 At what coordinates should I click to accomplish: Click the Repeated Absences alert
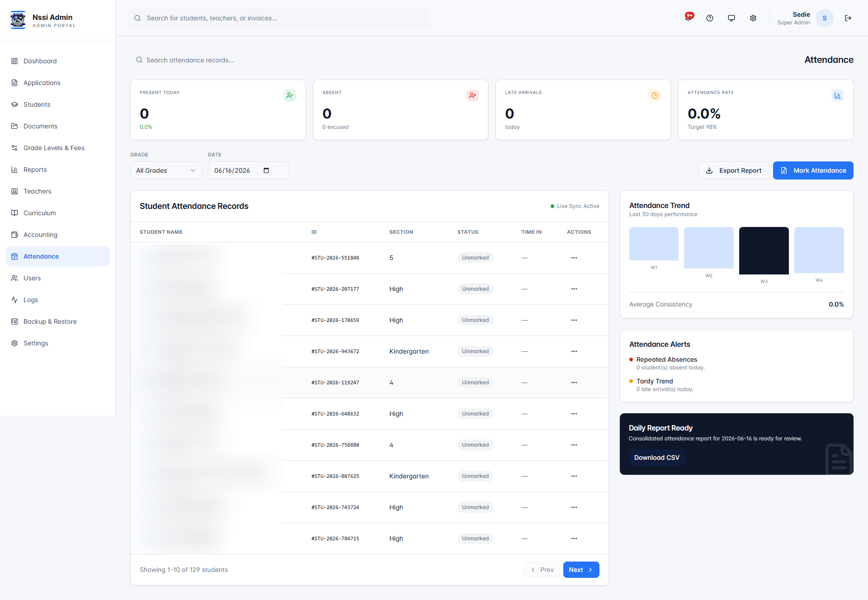tap(667, 363)
